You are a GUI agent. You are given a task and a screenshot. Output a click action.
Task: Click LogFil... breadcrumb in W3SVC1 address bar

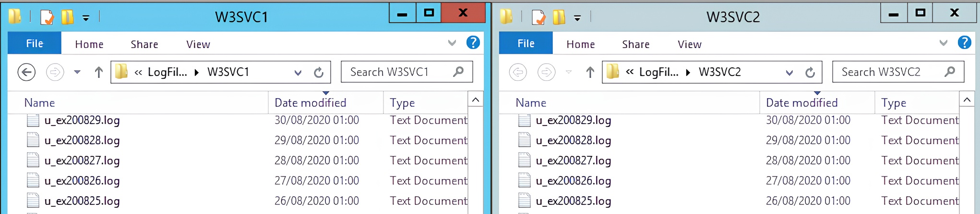pos(167,72)
